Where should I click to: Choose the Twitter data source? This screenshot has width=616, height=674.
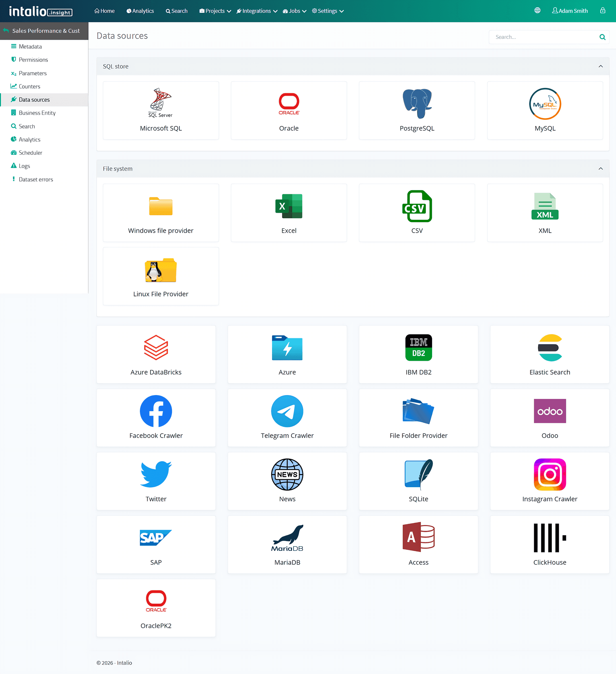(x=156, y=481)
